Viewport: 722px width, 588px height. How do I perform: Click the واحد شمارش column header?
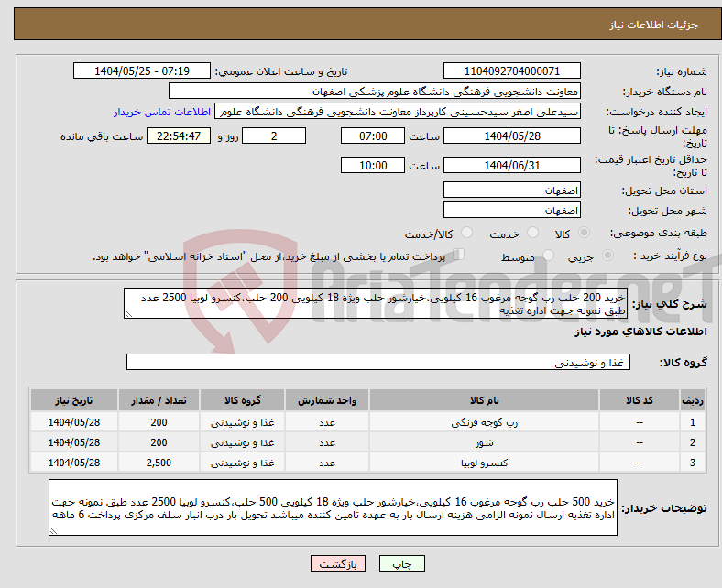pos(327,400)
